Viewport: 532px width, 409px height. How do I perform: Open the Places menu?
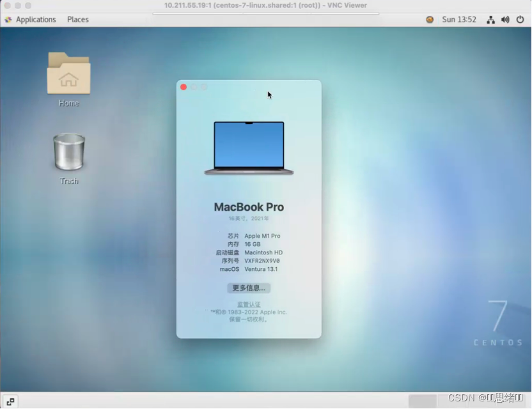pyautogui.click(x=78, y=20)
